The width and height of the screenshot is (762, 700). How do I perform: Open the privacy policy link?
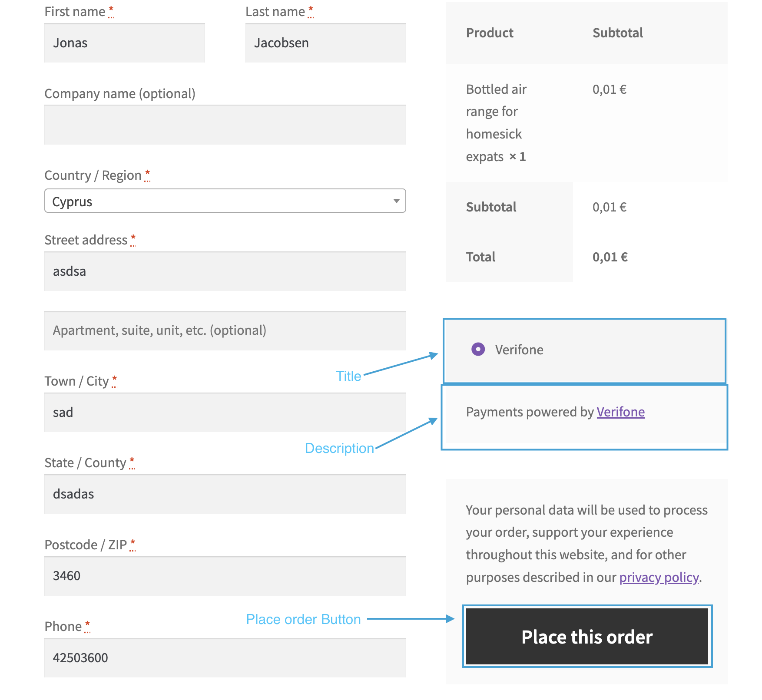(x=659, y=577)
